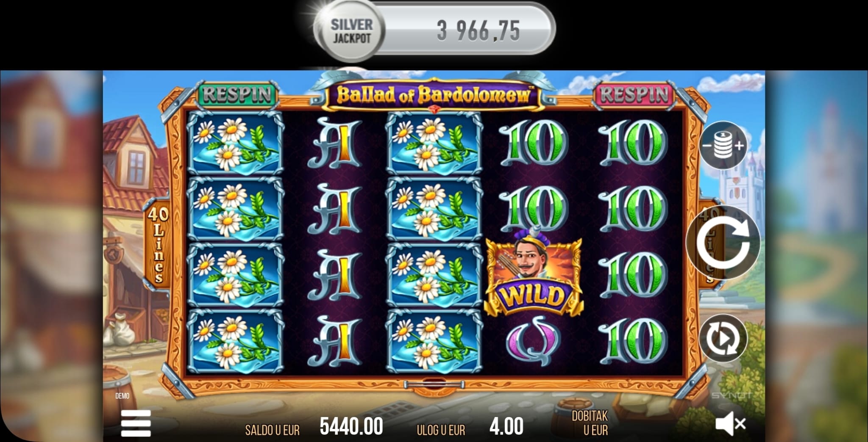The width and height of the screenshot is (868, 442).
Task: Click the pink RESPIN button on the right
Action: click(x=634, y=94)
